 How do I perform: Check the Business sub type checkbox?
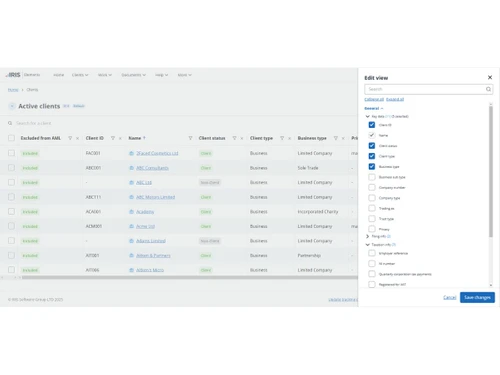372,177
